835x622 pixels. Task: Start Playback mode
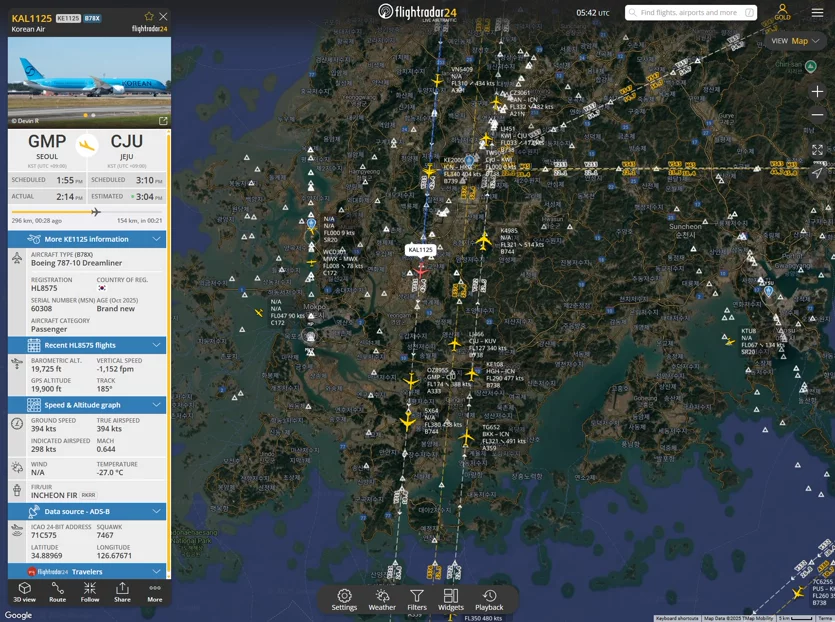[x=489, y=600]
